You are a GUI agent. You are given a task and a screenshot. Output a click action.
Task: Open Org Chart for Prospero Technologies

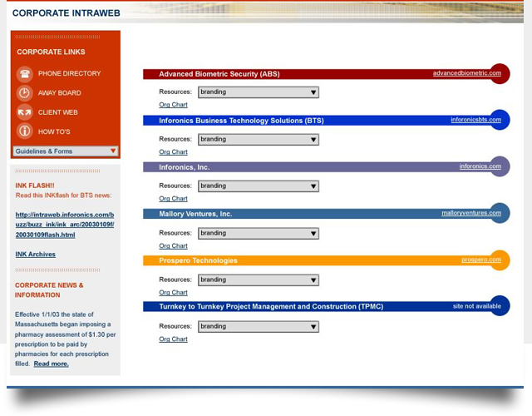click(173, 292)
